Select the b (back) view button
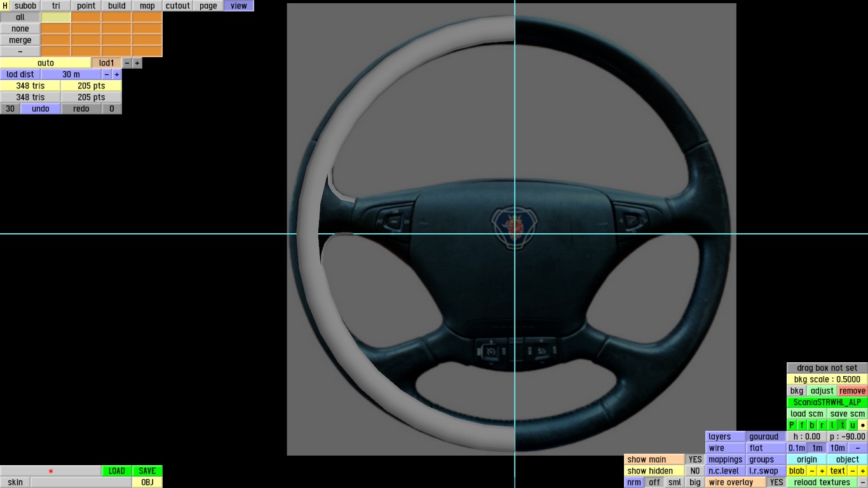 812,425
